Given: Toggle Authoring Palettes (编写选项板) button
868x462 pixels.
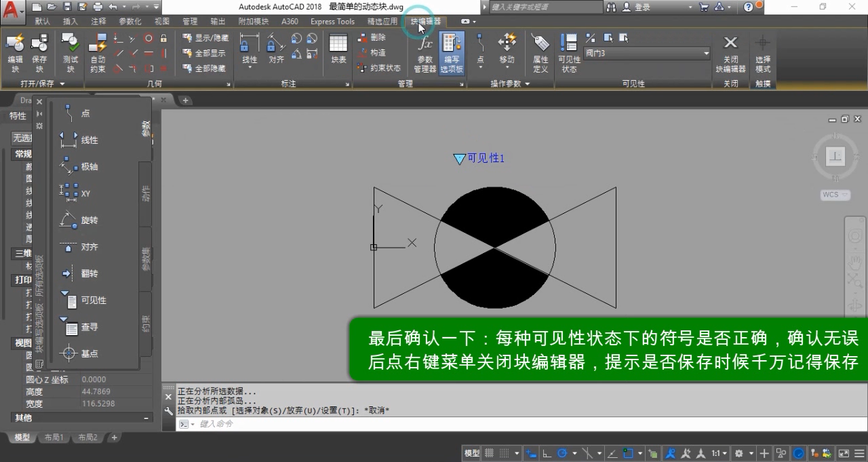Looking at the screenshot, I should [x=452, y=53].
